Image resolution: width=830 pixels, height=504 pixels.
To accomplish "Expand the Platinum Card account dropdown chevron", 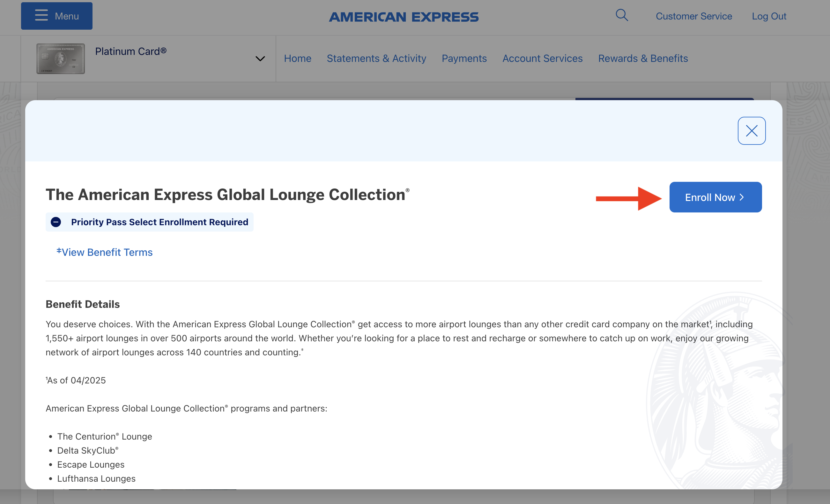I will pyautogui.click(x=260, y=59).
